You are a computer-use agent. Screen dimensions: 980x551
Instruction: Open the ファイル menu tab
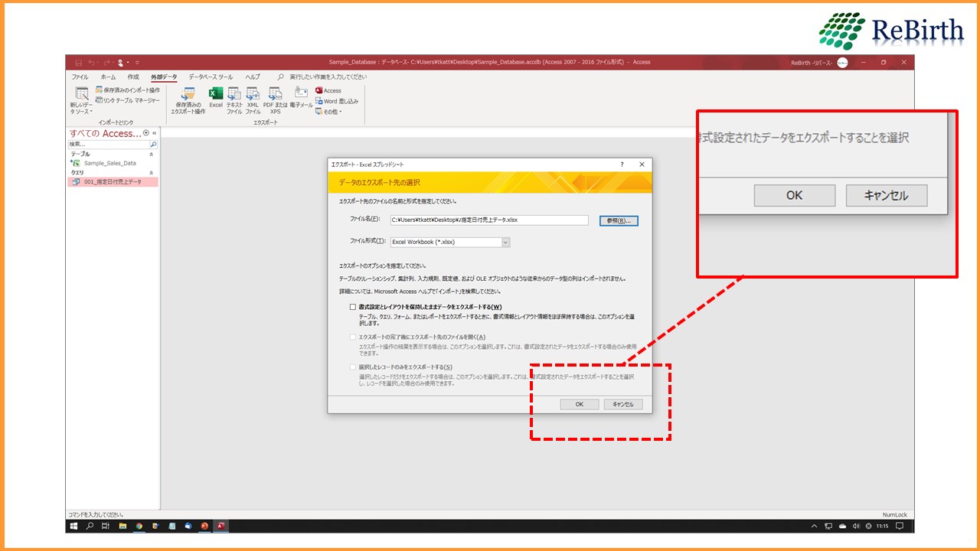click(x=80, y=77)
